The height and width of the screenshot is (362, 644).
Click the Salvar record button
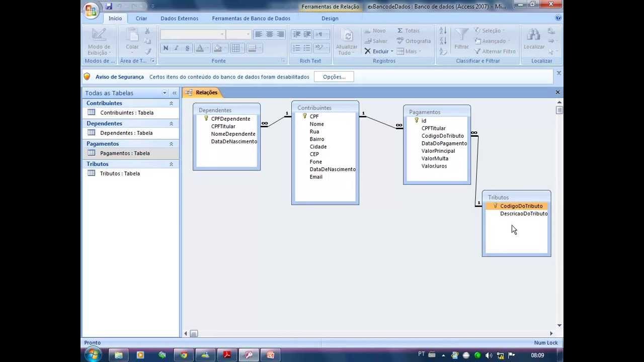375,41
